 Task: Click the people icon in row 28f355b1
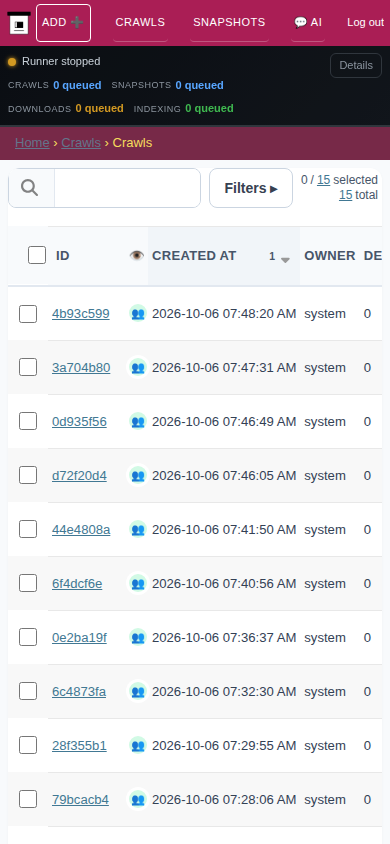[x=138, y=745]
